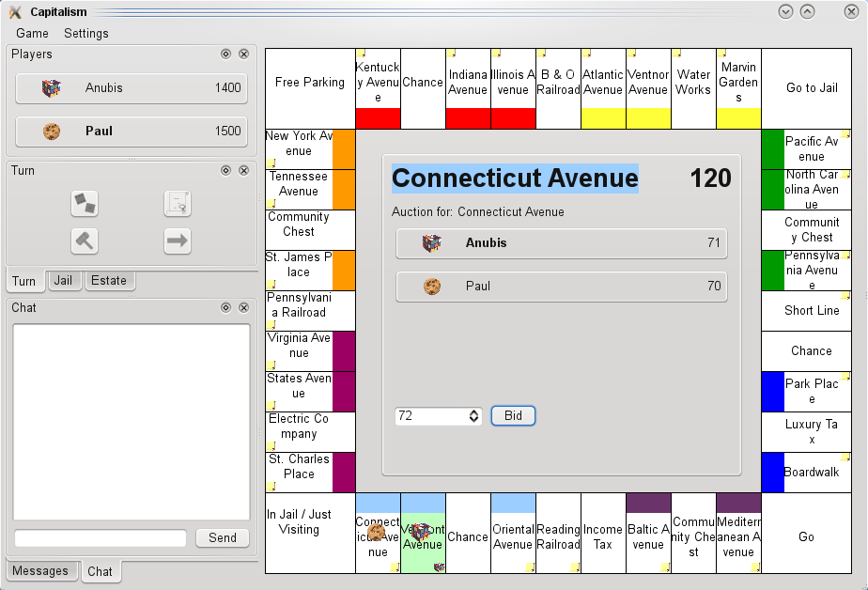Select Paul in the Players list

click(x=132, y=132)
